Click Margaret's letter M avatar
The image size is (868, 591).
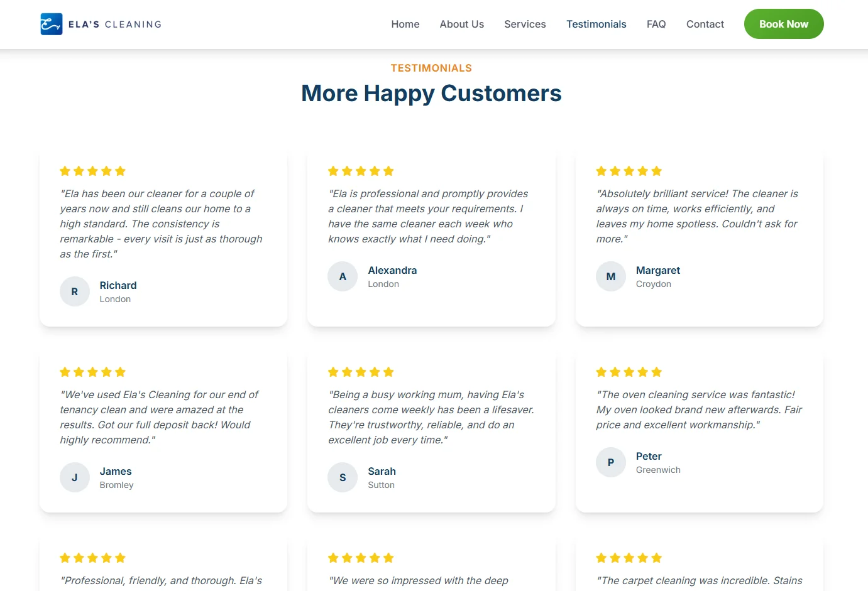click(610, 276)
